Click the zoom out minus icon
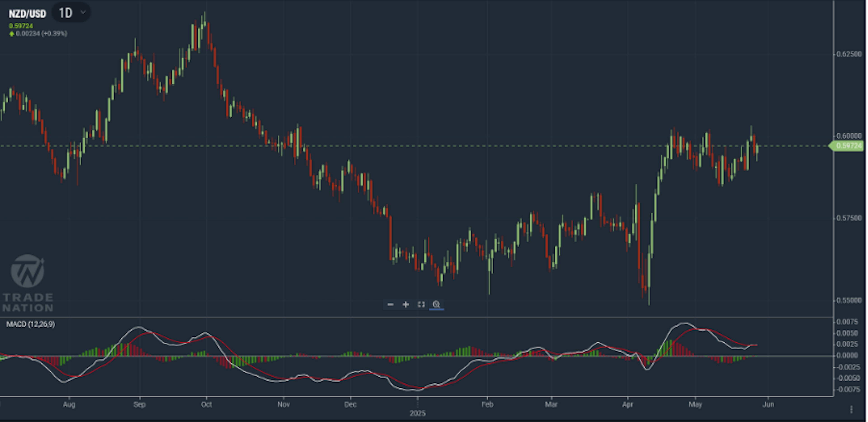The width and height of the screenshot is (868, 422). (x=390, y=304)
